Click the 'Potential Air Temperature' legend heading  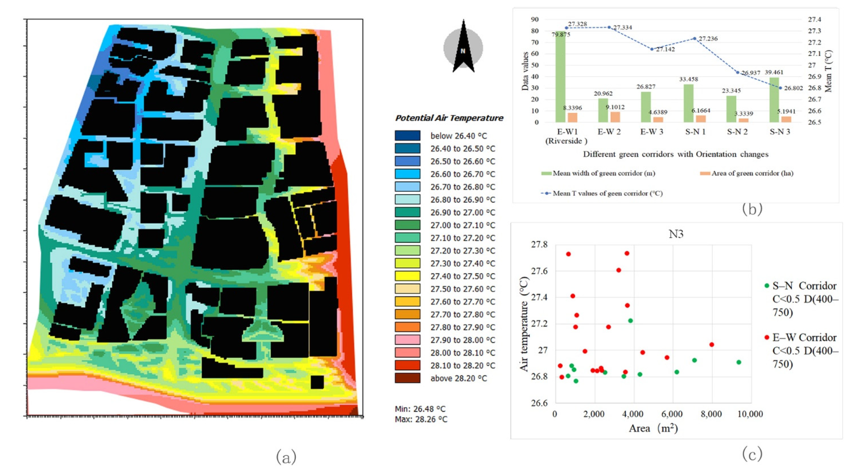[449, 118]
